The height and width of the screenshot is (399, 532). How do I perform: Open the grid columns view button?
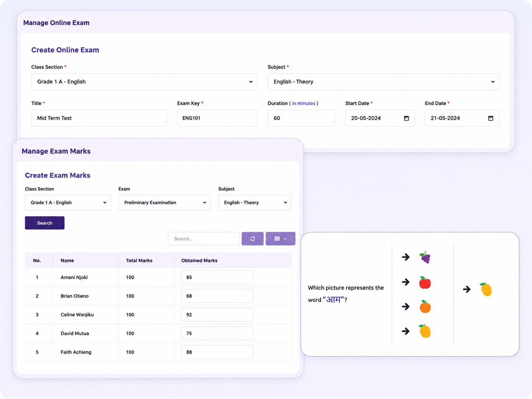pos(280,239)
